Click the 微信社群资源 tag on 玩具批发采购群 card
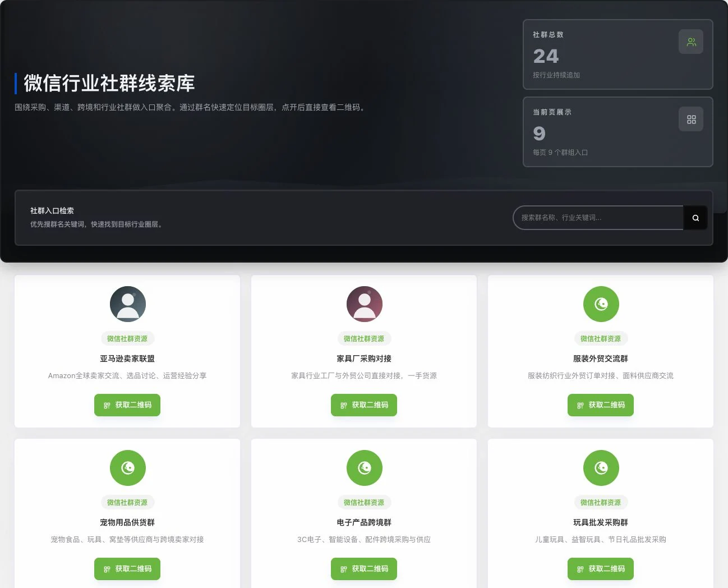This screenshot has width=728, height=588. point(601,503)
